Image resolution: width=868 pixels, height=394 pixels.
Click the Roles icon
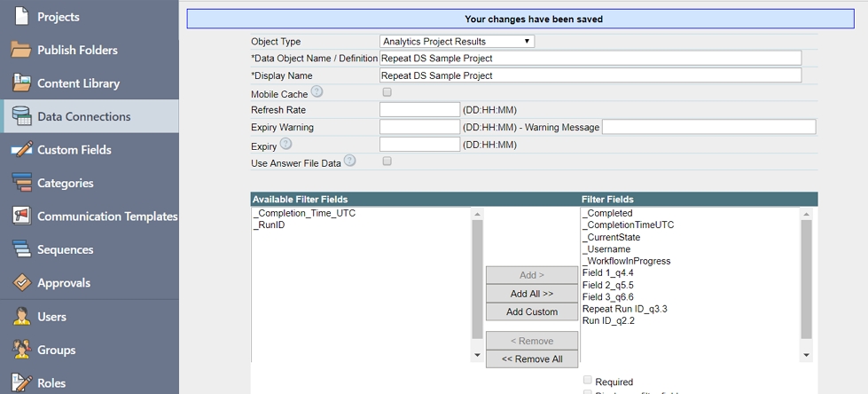point(21,382)
